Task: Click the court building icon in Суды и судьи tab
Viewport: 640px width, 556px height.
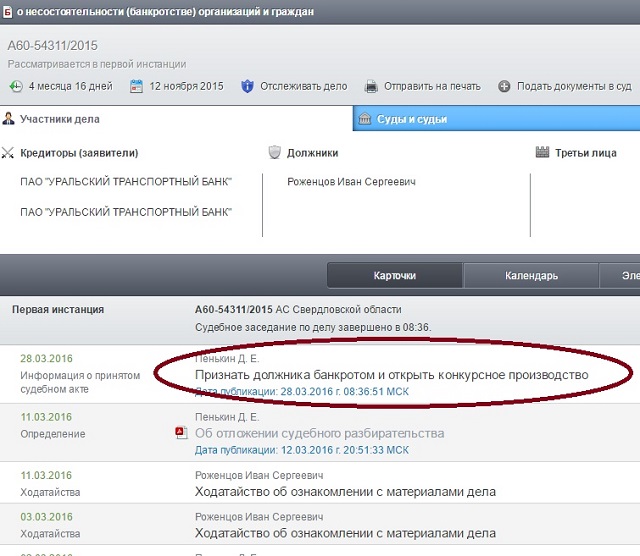Action: pyautogui.click(x=365, y=119)
